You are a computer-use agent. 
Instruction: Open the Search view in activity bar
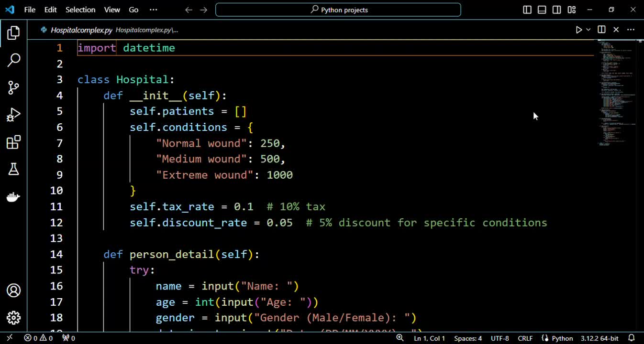14,60
